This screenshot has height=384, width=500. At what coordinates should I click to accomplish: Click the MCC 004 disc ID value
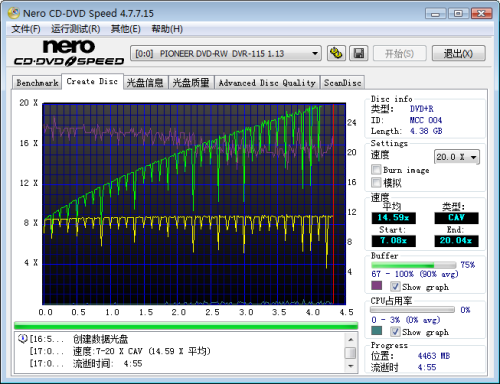(426, 120)
